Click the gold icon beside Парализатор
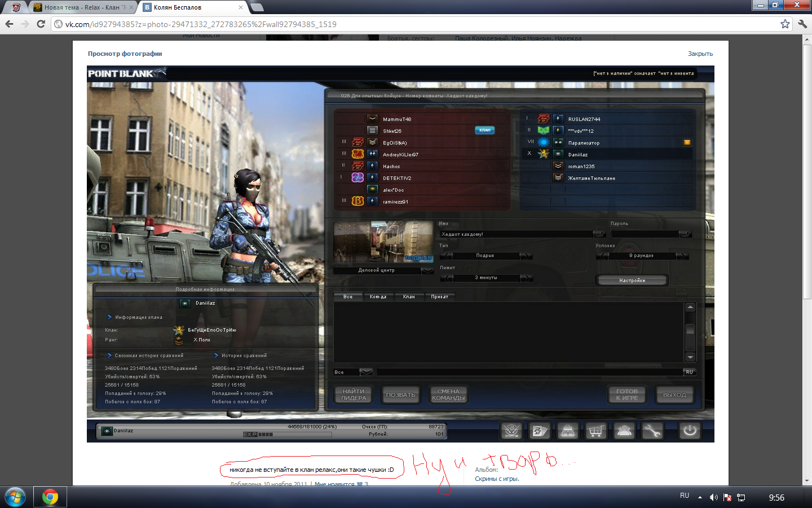Viewport: 812px width, 508px height. click(687, 142)
